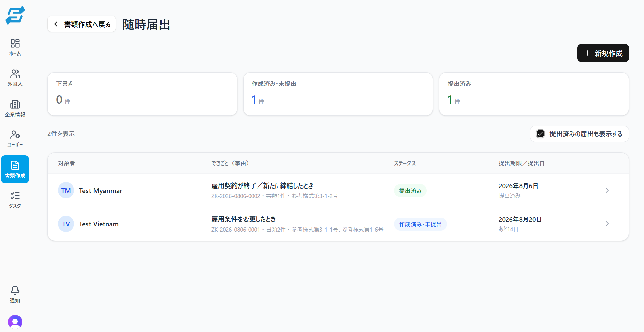This screenshot has width=644, height=332.
Task: Open 通知 bell in the sidebar
Action: click(15, 294)
